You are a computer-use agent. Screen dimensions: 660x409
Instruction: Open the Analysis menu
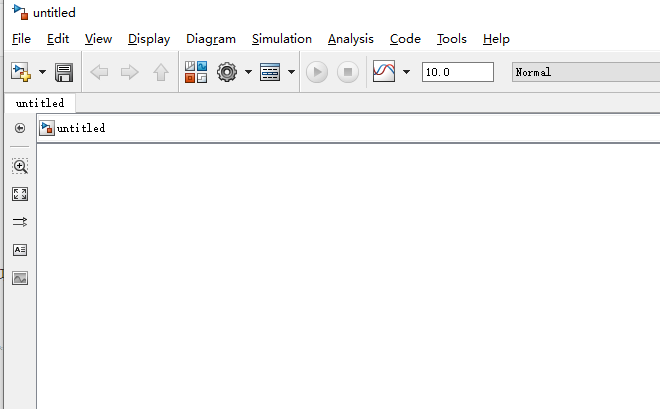point(351,39)
